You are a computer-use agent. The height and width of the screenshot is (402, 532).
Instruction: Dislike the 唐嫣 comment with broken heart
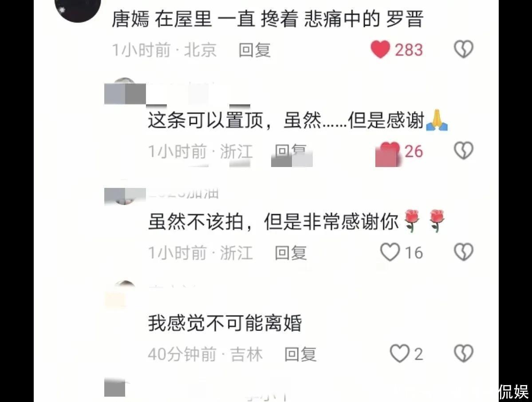[464, 49]
